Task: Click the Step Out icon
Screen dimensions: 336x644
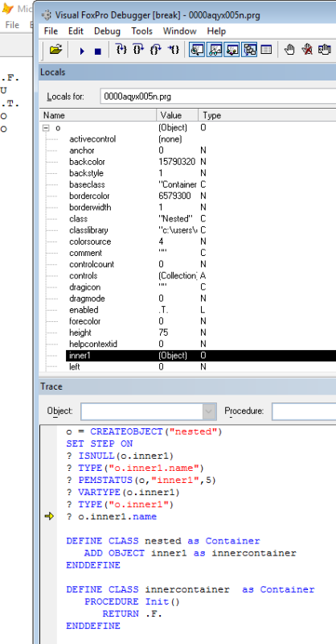Action: click(155, 50)
